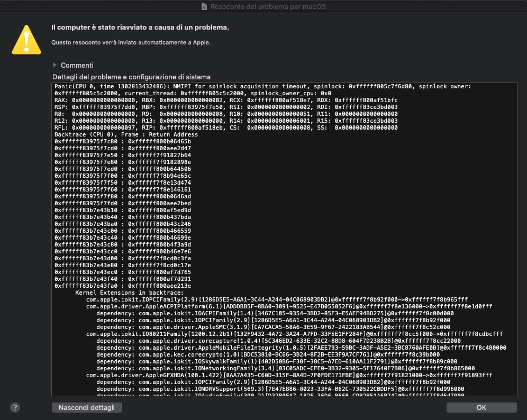Click backtrace row 0xffffff83975f7c80
Viewport: 527px width, 420px height.
pyautogui.click(x=123, y=141)
